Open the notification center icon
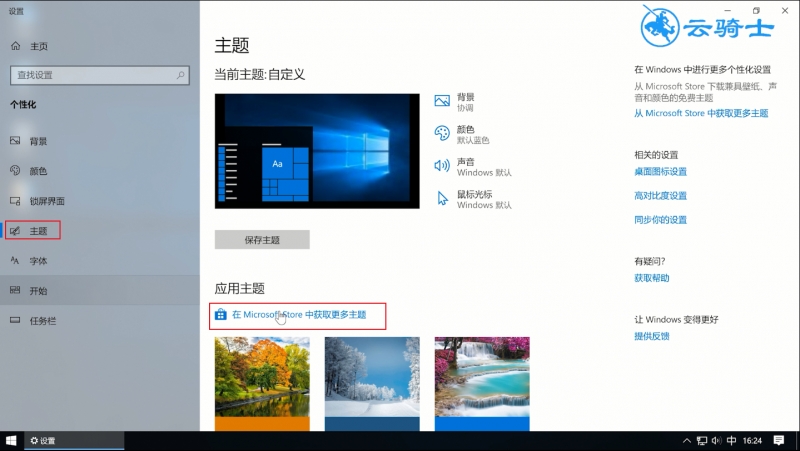800x451 pixels. 779,441
